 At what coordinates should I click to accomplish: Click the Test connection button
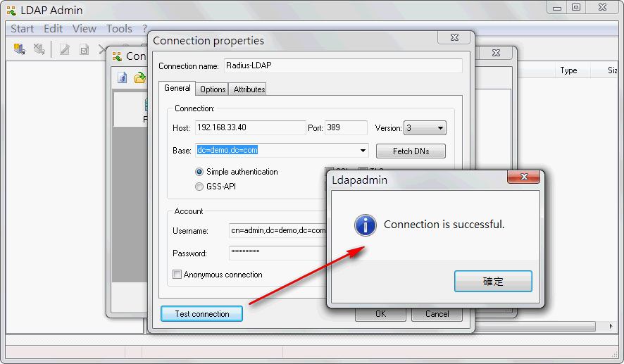(201, 314)
